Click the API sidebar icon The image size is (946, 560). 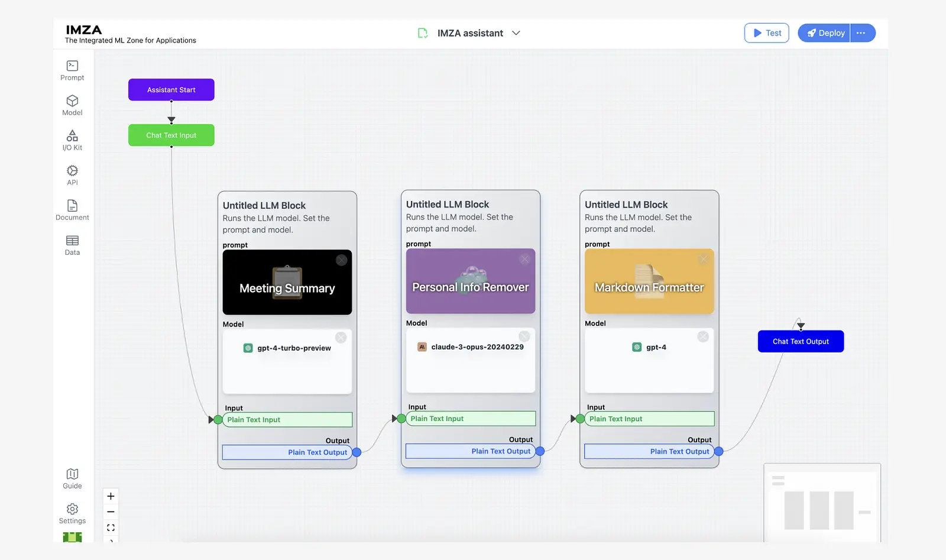[72, 175]
